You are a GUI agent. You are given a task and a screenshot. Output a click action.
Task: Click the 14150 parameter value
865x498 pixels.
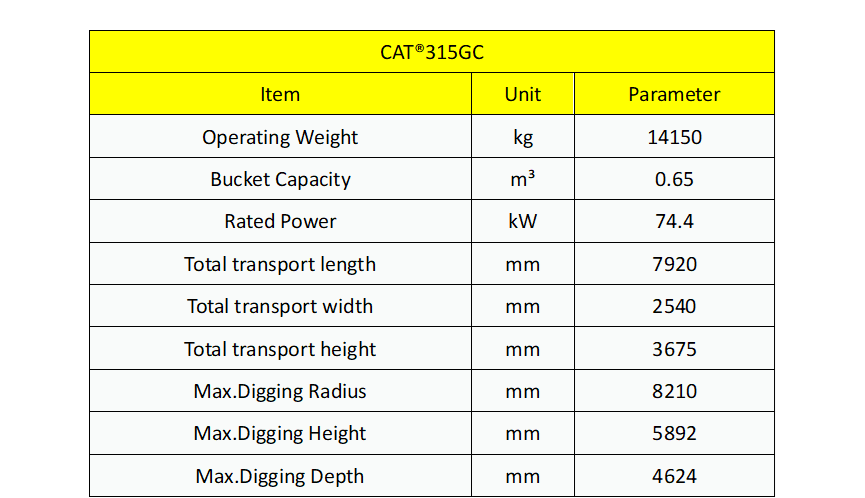674,136
